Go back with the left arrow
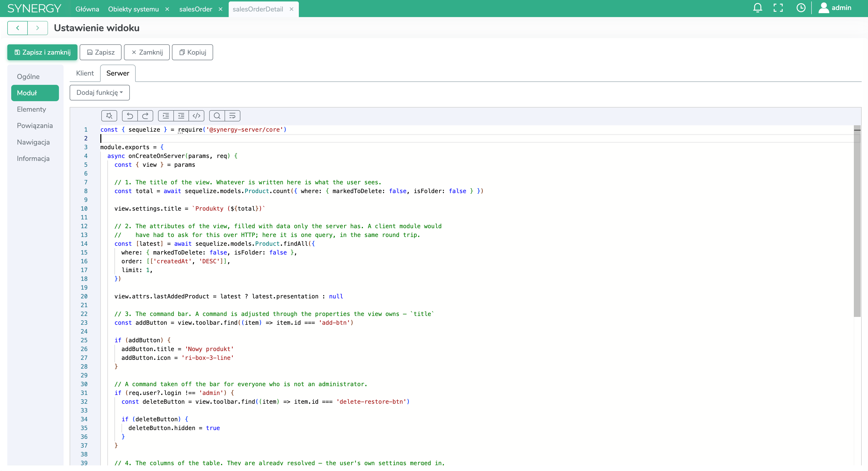This screenshot has width=868, height=471. 18,28
